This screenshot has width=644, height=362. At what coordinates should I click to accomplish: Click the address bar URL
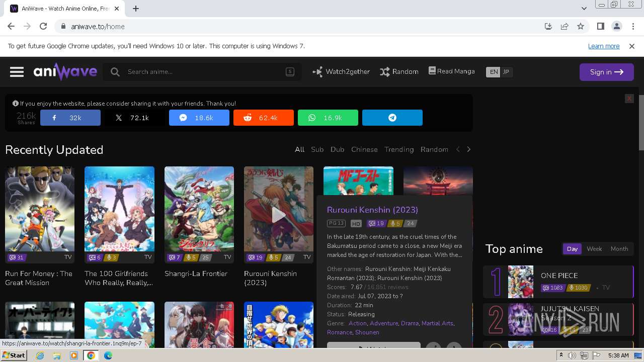pyautogui.click(x=98, y=26)
